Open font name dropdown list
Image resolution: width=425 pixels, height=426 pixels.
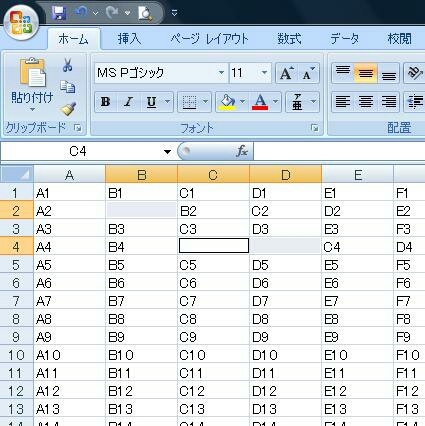[x=221, y=73]
